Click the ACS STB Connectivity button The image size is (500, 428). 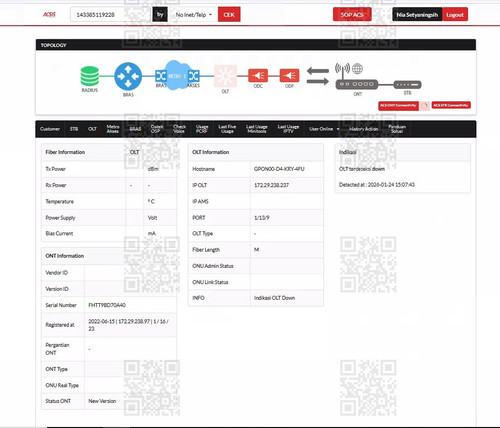[451, 105]
